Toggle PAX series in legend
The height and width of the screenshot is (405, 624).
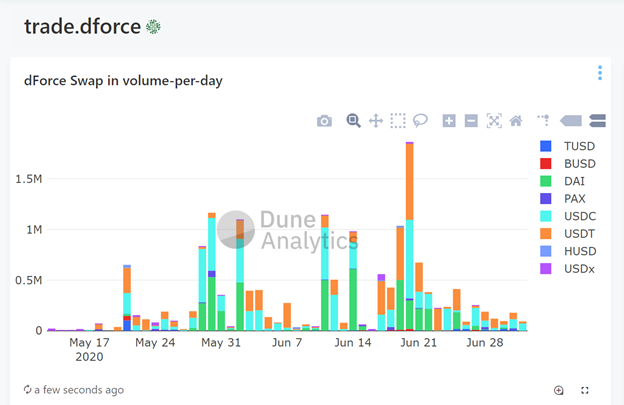click(x=563, y=199)
